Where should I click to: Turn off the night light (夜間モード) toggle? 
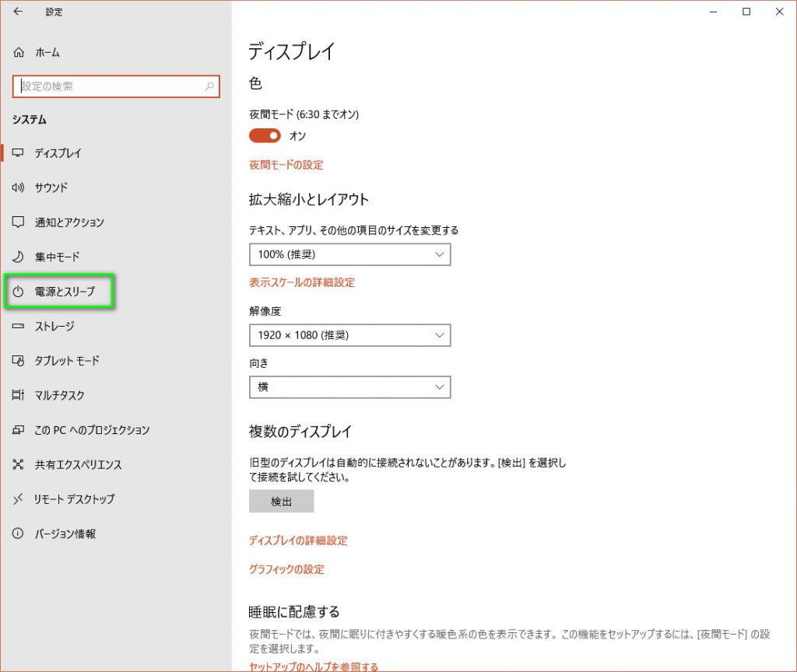click(x=265, y=136)
